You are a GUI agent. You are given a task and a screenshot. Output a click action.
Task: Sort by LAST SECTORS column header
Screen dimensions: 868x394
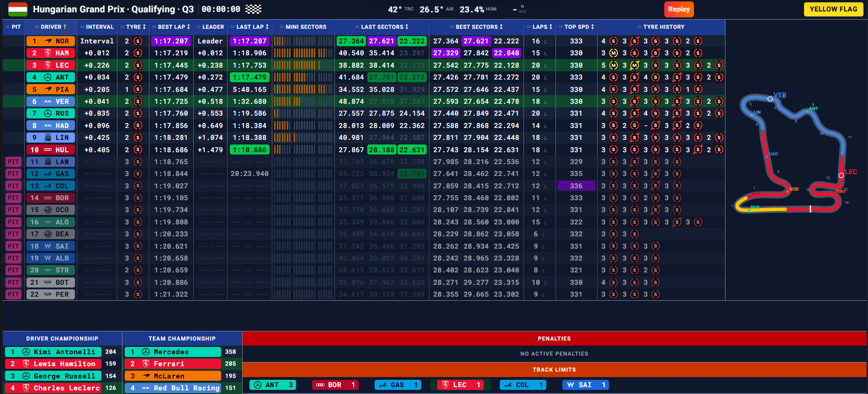pos(382,27)
